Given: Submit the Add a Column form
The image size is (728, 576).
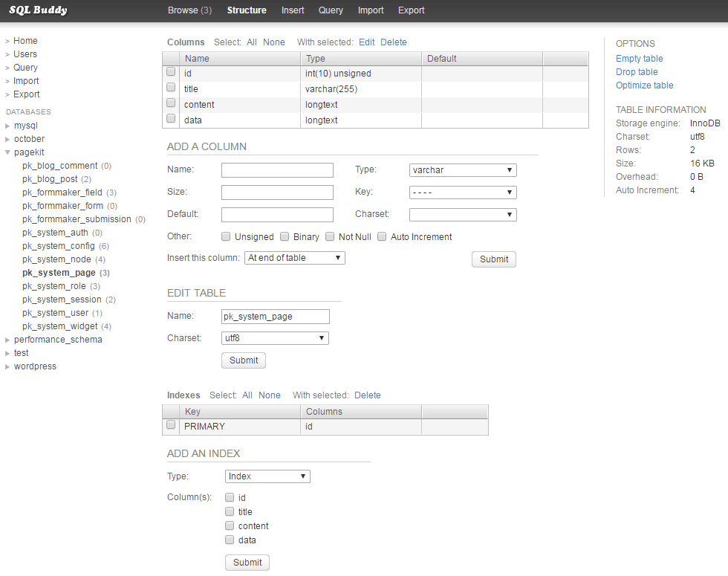Looking at the screenshot, I should (494, 259).
